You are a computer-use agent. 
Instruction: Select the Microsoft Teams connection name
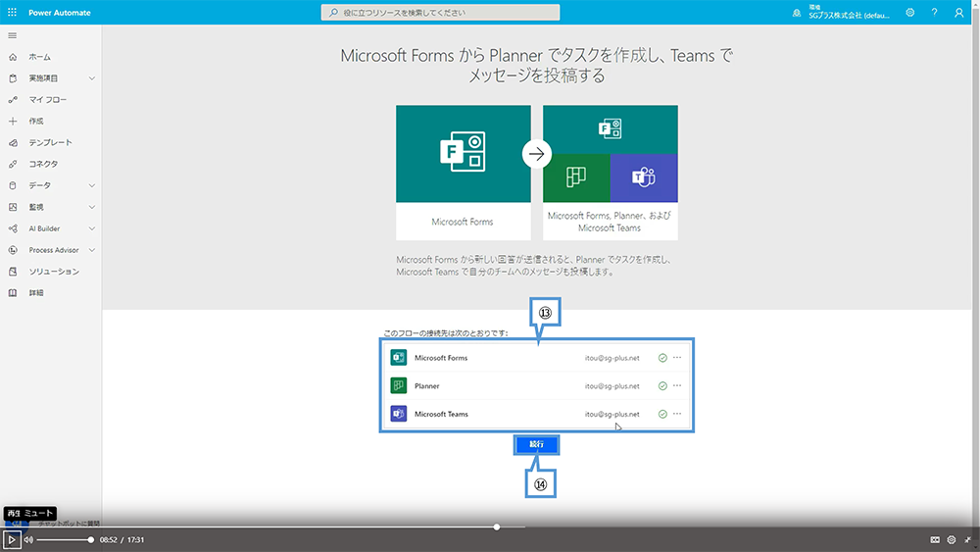coord(441,415)
